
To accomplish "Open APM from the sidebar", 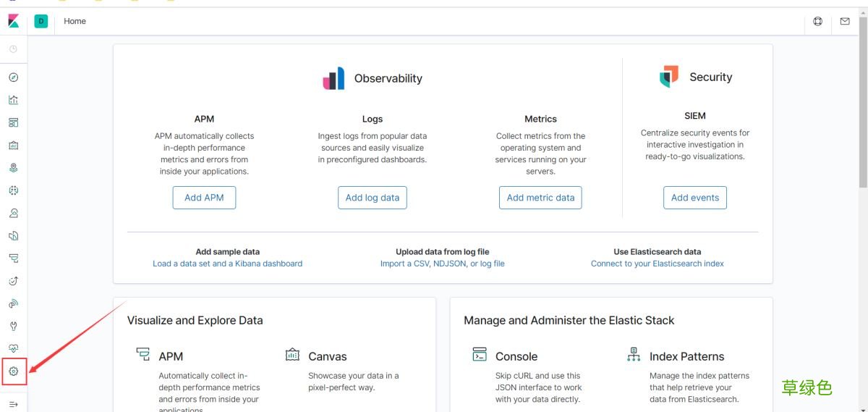I will 13,258.
